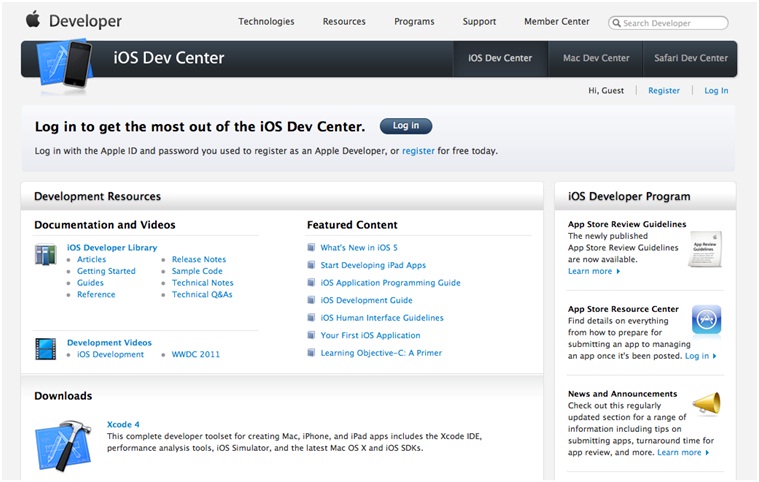Click the iOS Developer Library books icon
759x482 pixels.
tap(46, 255)
